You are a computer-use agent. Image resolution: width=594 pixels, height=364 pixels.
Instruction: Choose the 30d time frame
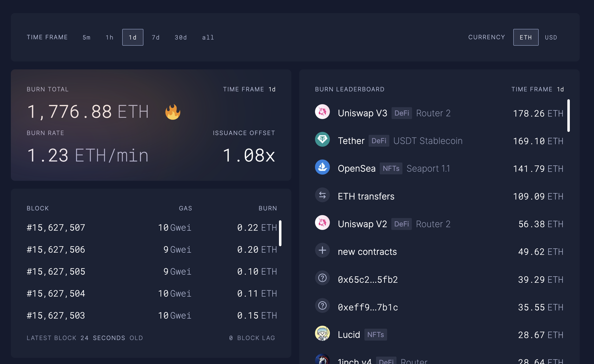coord(181,37)
